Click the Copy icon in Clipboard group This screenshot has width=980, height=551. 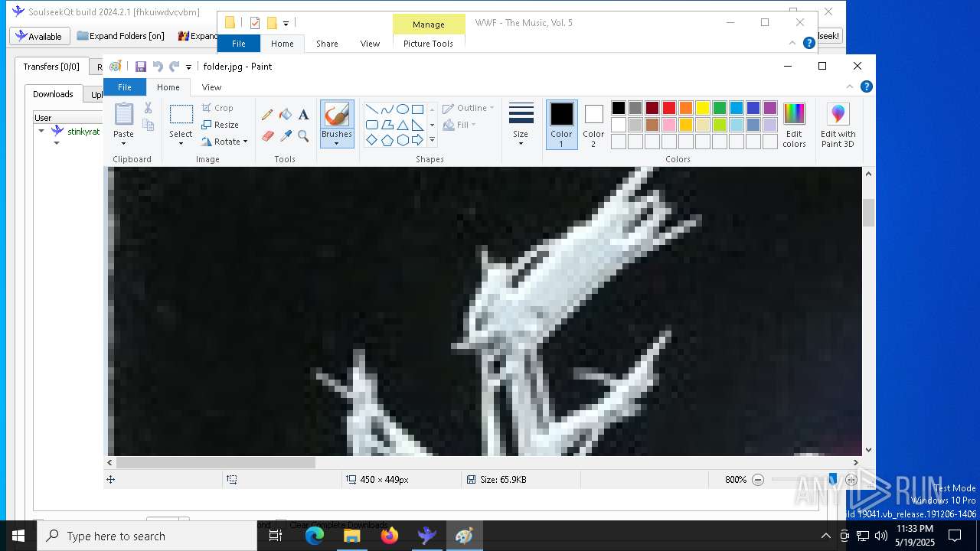pyautogui.click(x=148, y=125)
